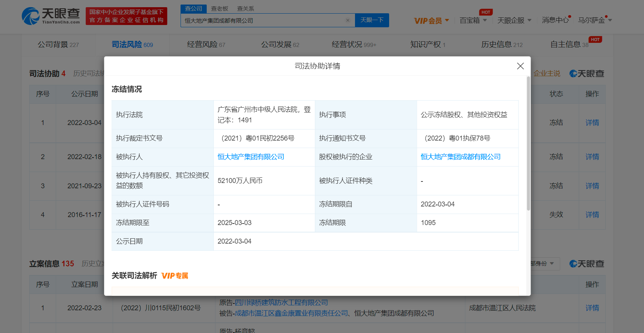Click the TianYanCha logo
Screen dimensions: 644x333
[51, 16]
